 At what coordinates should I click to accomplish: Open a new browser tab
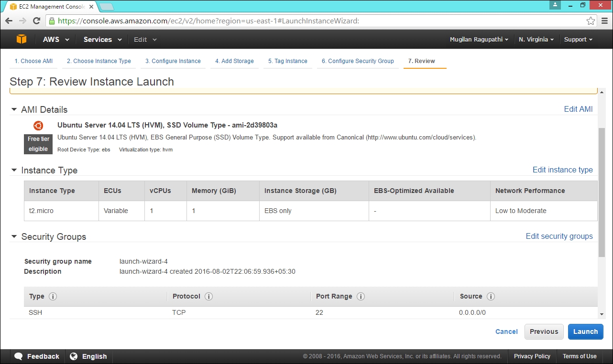click(106, 7)
